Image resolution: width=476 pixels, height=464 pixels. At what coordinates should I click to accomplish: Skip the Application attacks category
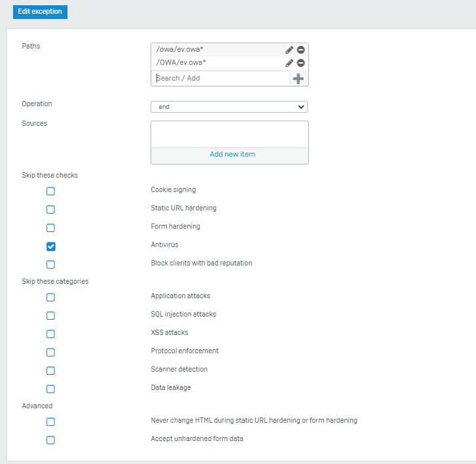[50, 297]
